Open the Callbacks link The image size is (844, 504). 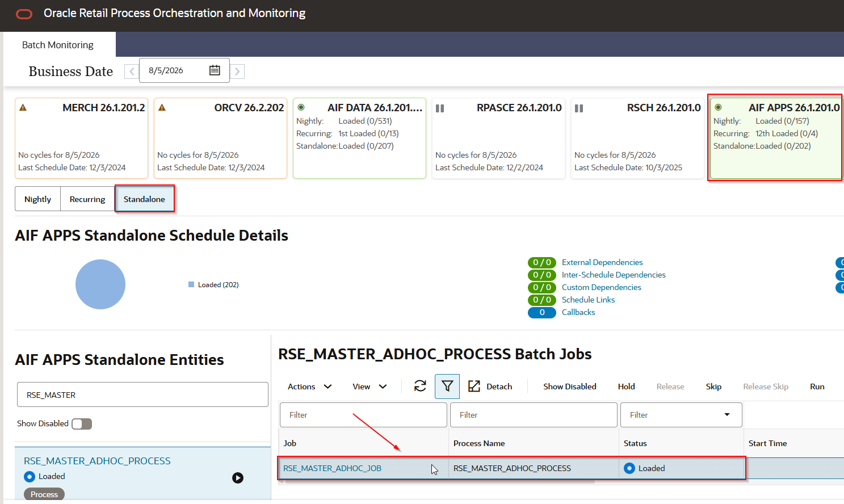click(x=578, y=312)
